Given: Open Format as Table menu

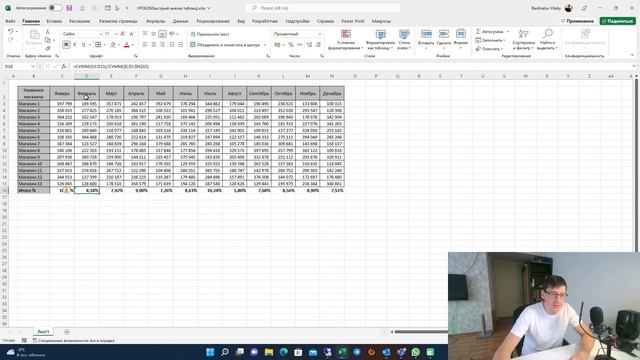Looking at the screenshot, I should (x=380, y=40).
